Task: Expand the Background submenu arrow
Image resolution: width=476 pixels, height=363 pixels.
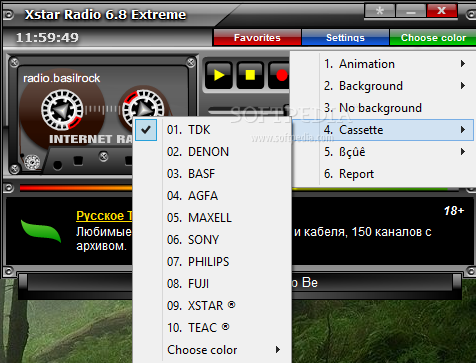Action: [x=463, y=86]
